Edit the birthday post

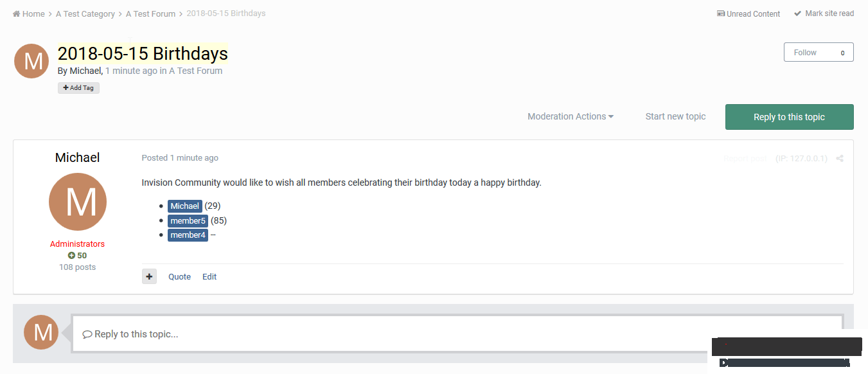click(209, 276)
